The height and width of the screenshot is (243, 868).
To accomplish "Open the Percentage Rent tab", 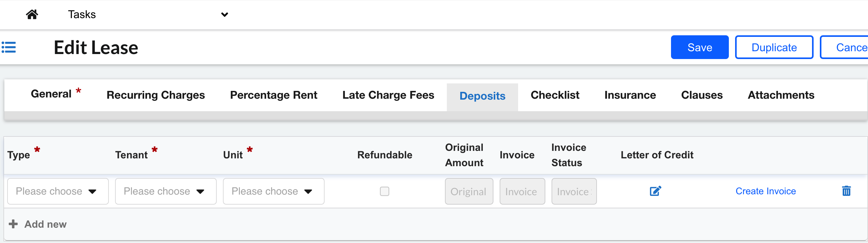I will point(274,95).
